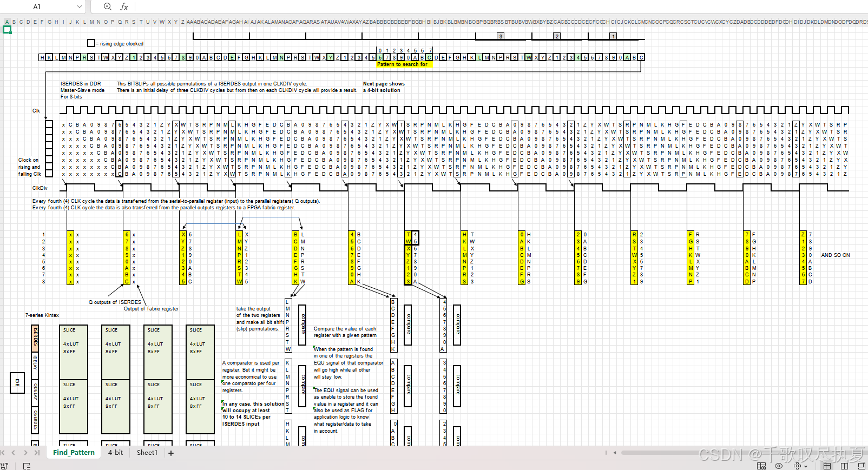Click the crosshair highlight icon in status bar
This screenshot has width=868, height=470.
(x=797, y=466)
